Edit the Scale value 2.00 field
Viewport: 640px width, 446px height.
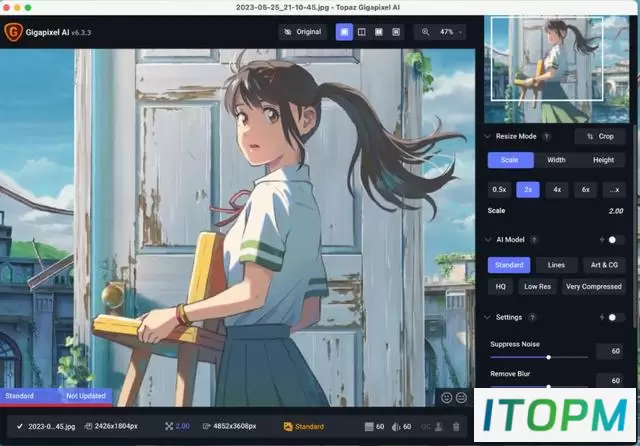(x=616, y=211)
